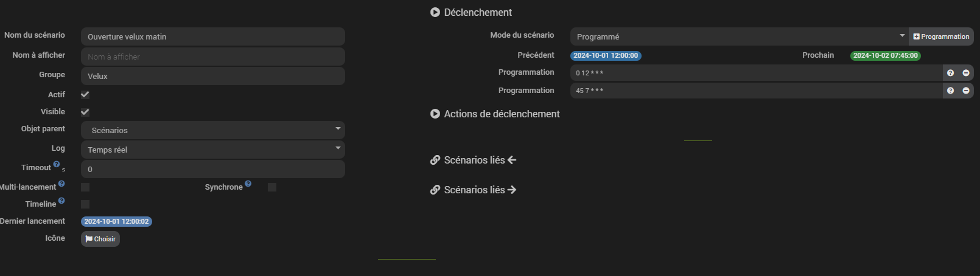Screen dimensions: 980x276
Task: Open the Log dropdown showing Temps réel
Action: [x=212, y=150]
